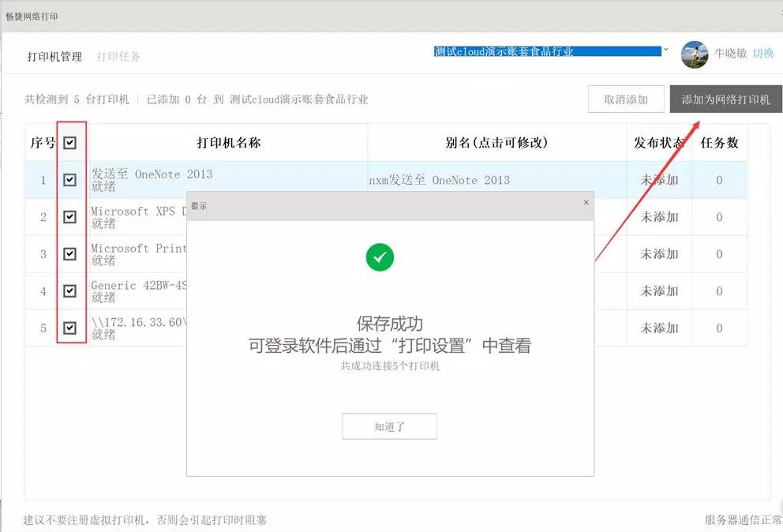This screenshot has width=783, height=532.
Task: Click the 别名(点击可修改) column header
Action: click(x=496, y=143)
